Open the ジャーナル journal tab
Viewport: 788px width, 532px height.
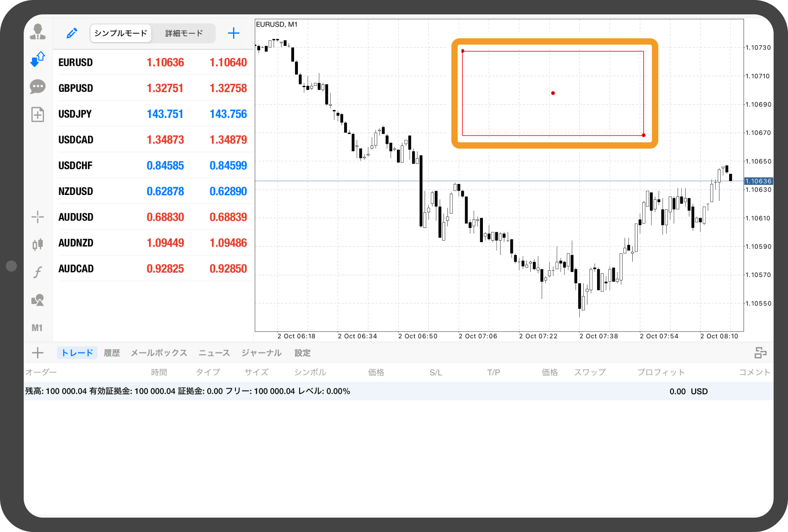262,353
